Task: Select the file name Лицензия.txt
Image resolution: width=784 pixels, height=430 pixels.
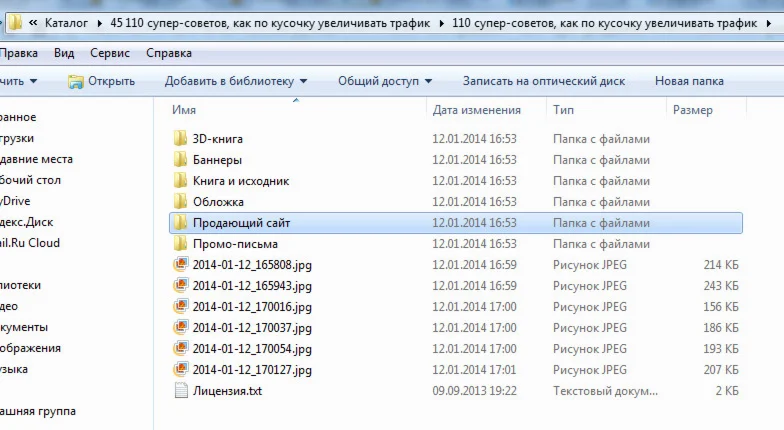Action: point(228,391)
